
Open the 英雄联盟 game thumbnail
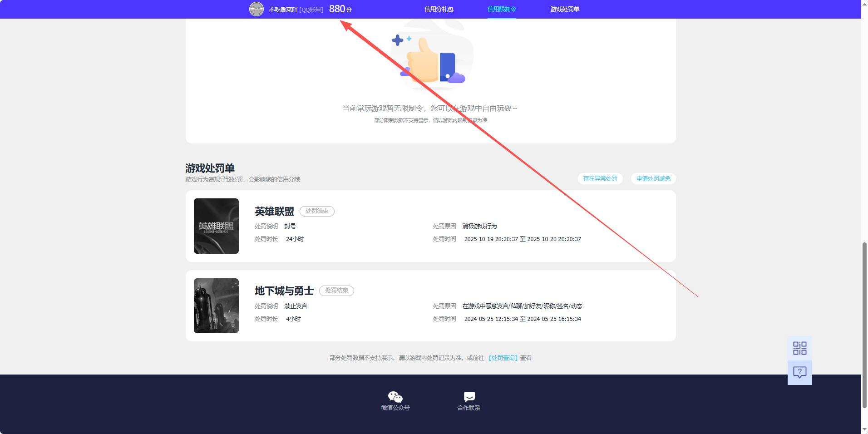click(216, 226)
